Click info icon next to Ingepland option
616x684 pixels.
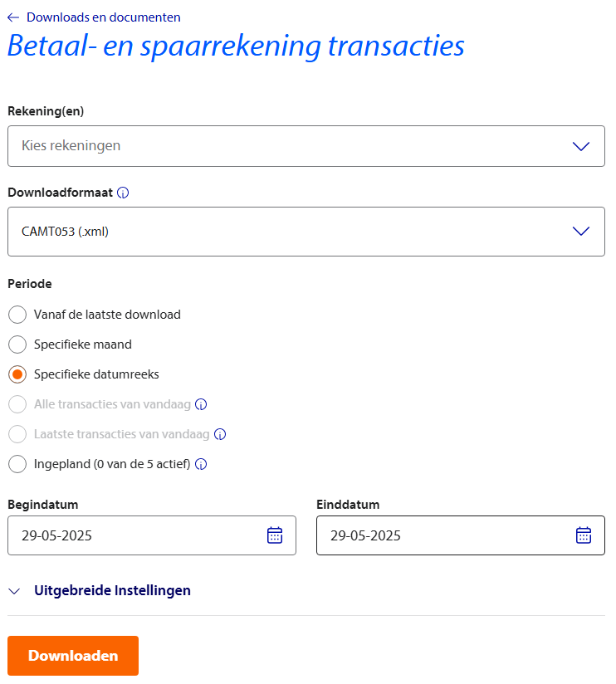coord(201,464)
